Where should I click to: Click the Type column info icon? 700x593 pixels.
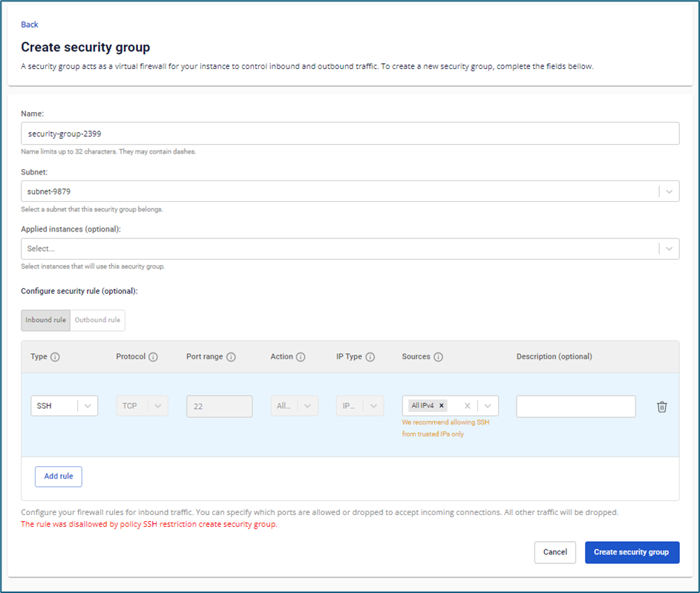click(55, 357)
